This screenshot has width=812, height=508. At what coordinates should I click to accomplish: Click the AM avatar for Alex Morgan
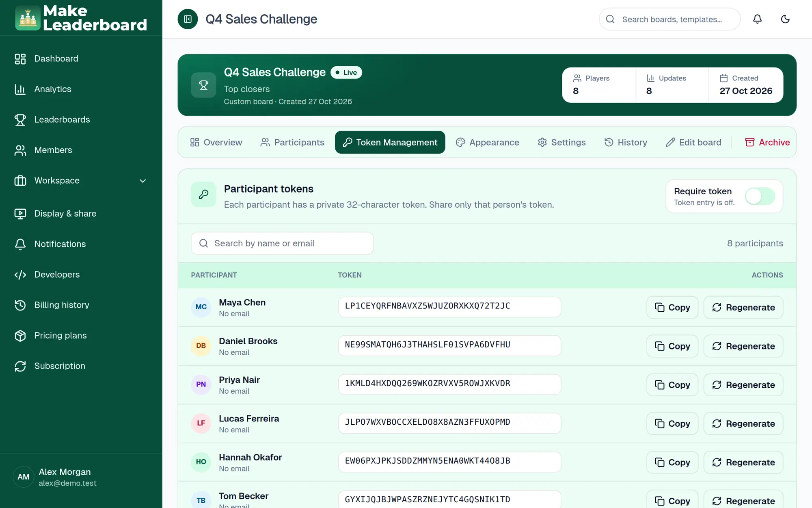click(x=23, y=477)
